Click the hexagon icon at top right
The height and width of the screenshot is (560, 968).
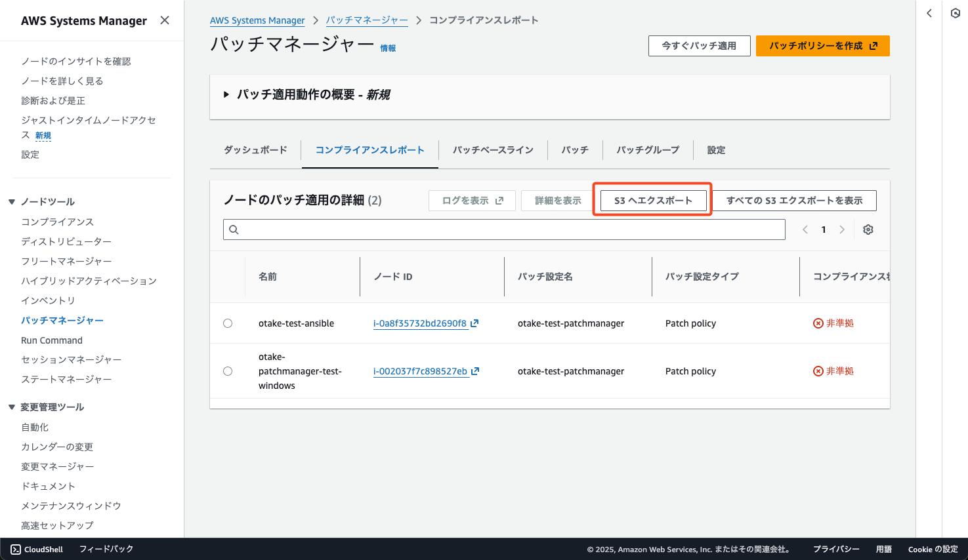click(956, 13)
